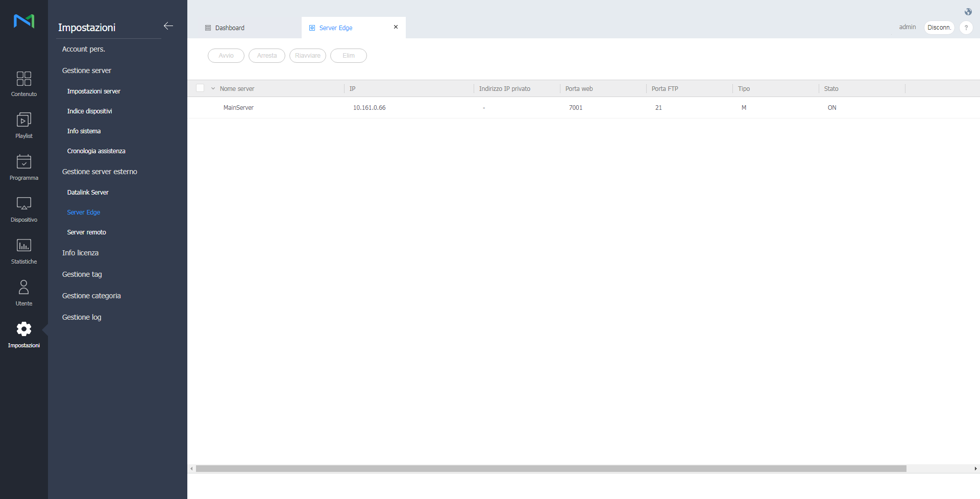Close the Server Edge tab

[x=396, y=27]
